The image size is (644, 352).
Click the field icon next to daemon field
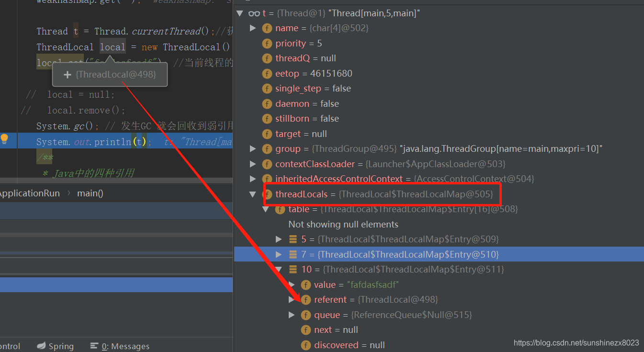click(x=267, y=103)
